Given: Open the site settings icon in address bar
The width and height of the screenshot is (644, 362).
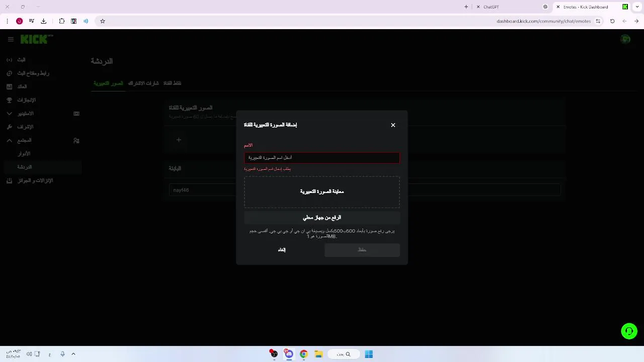Looking at the screenshot, I should point(598,21).
